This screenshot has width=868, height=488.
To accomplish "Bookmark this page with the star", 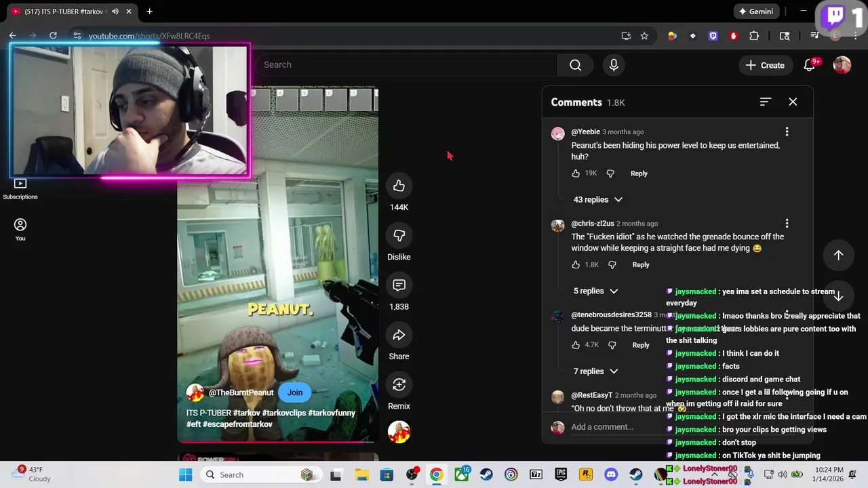I will tap(644, 36).
